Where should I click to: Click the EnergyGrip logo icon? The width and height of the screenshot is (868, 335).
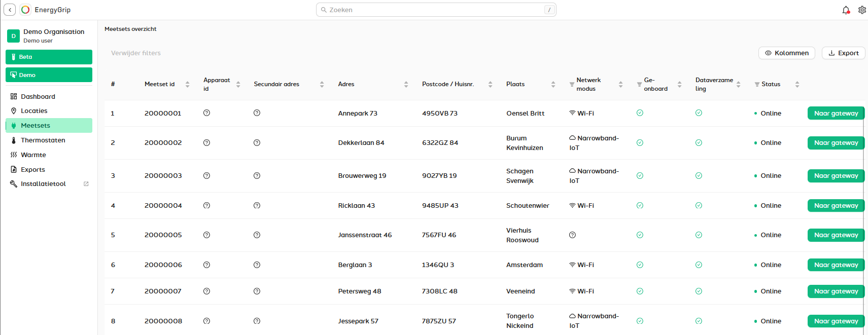coord(25,10)
